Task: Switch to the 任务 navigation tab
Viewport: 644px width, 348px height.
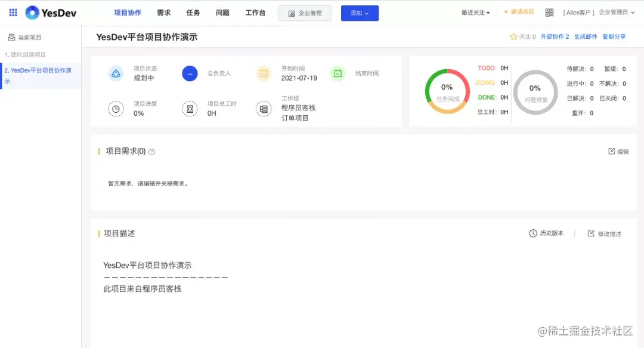Action: [193, 12]
